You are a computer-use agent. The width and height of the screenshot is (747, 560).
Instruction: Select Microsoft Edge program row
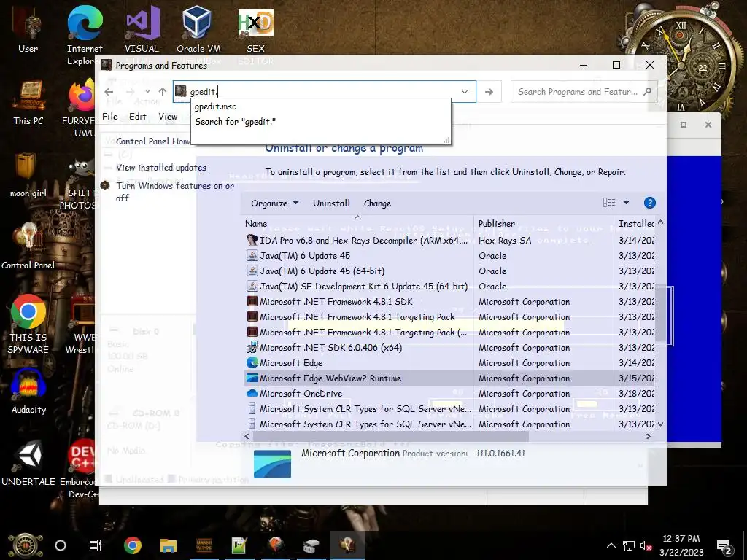449,363
